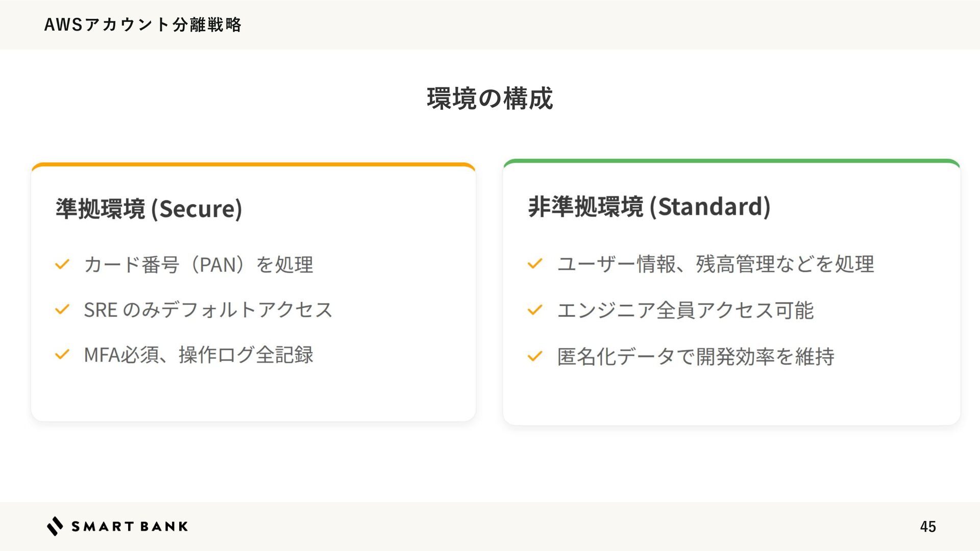Click checkmark beside カード番号（PAN）を処理

pos(62,264)
